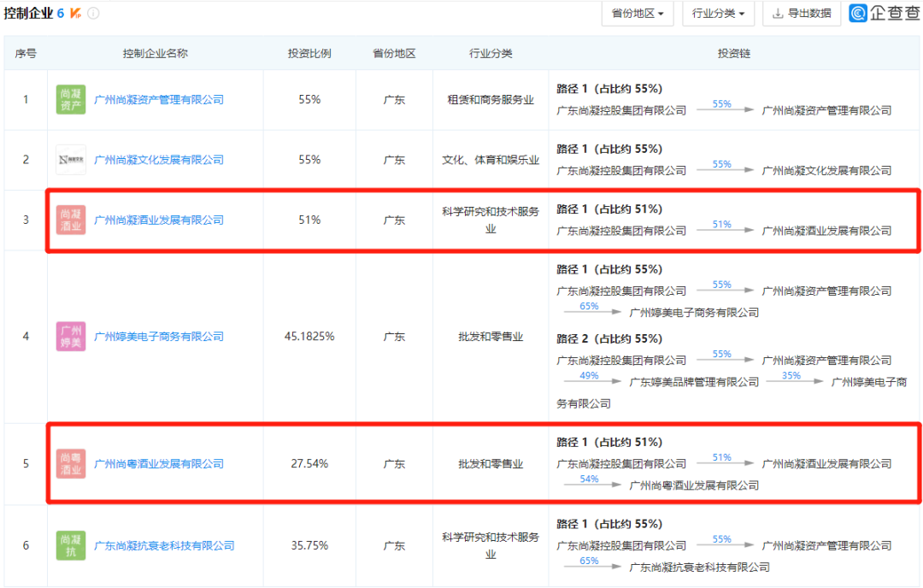Click the 35% link in 路径 2

pyautogui.click(x=791, y=375)
